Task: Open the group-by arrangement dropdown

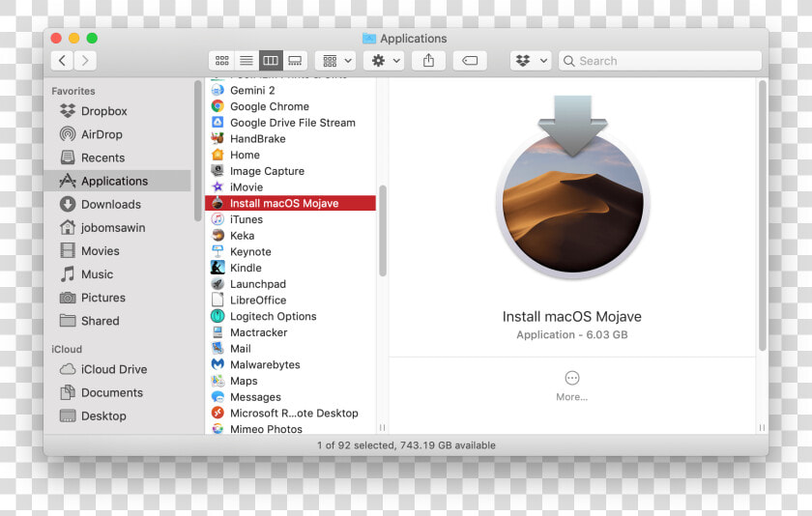Action: tap(335, 61)
